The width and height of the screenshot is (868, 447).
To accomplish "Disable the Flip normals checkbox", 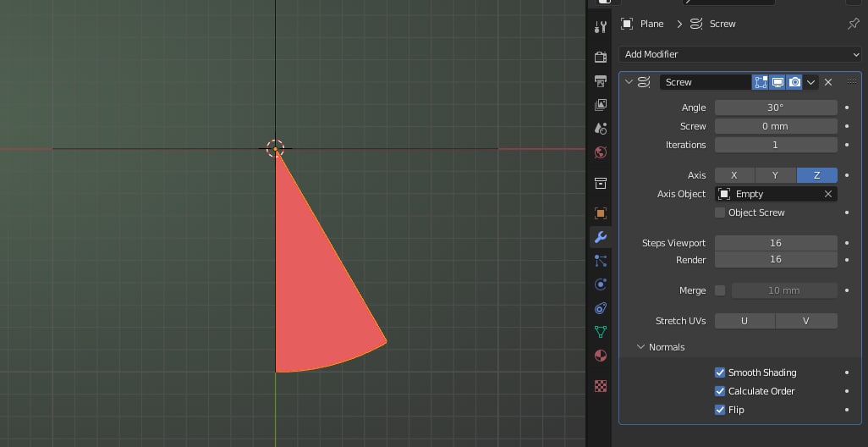I will [x=720, y=410].
